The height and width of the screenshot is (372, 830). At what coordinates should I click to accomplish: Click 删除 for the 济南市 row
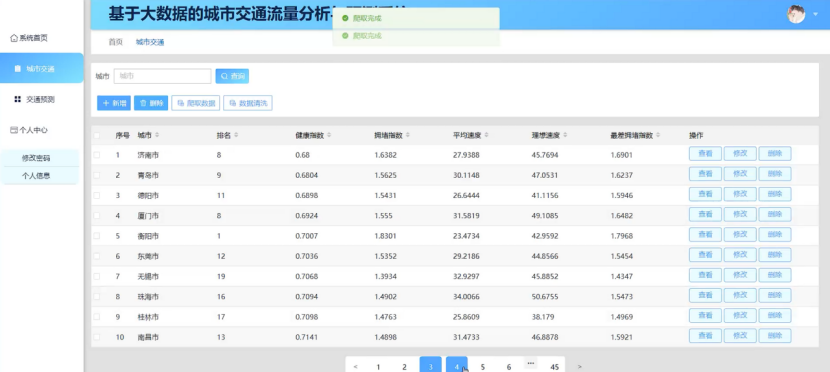775,153
